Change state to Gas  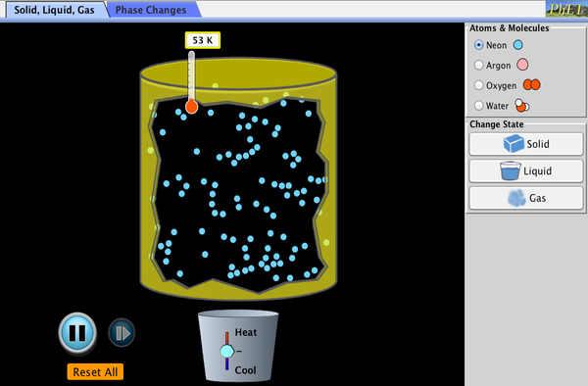[x=526, y=198]
